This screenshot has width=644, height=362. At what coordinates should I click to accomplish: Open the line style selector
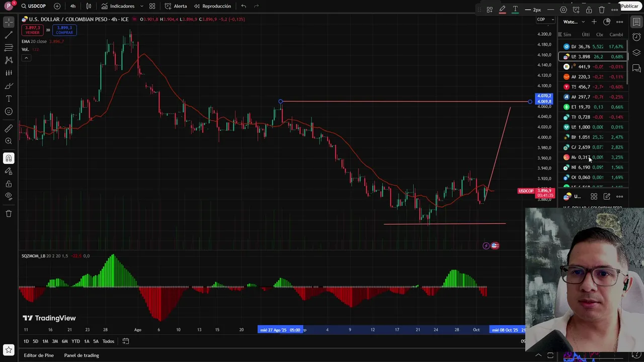[550, 10]
